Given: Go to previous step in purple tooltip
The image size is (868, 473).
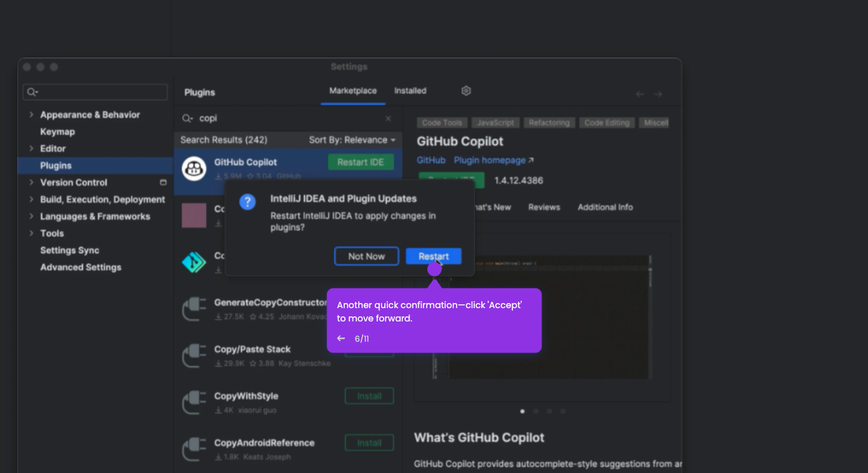Looking at the screenshot, I should pyautogui.click(x=341, y=339).
